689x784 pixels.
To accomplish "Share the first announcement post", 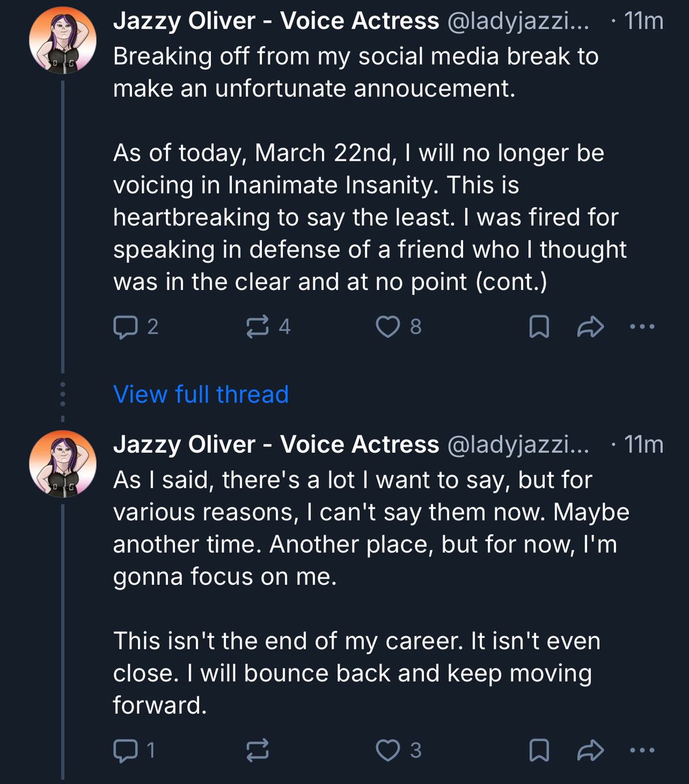I will point(591,327).
